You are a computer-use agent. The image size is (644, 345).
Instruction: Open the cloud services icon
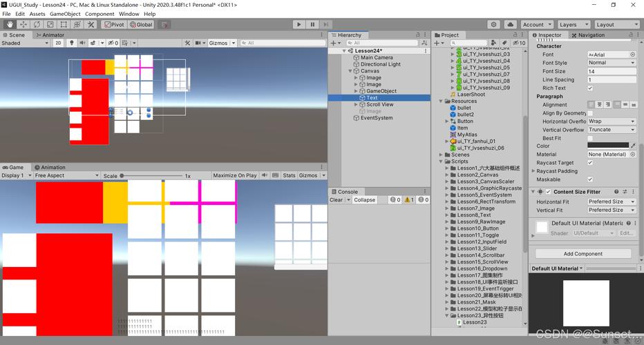(510, 25)
